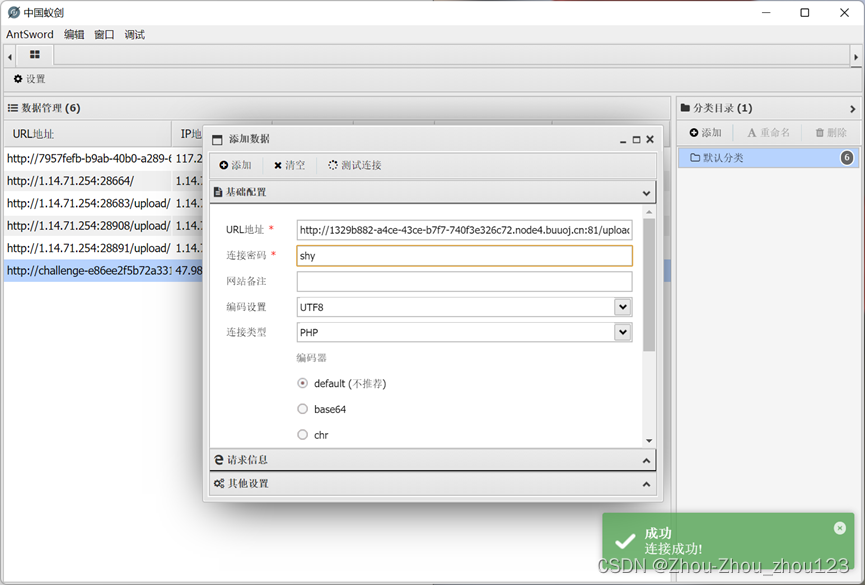Viewport: 865px width, 585px height.
Task: Open the 调试 menu
Action: point(135,34)
